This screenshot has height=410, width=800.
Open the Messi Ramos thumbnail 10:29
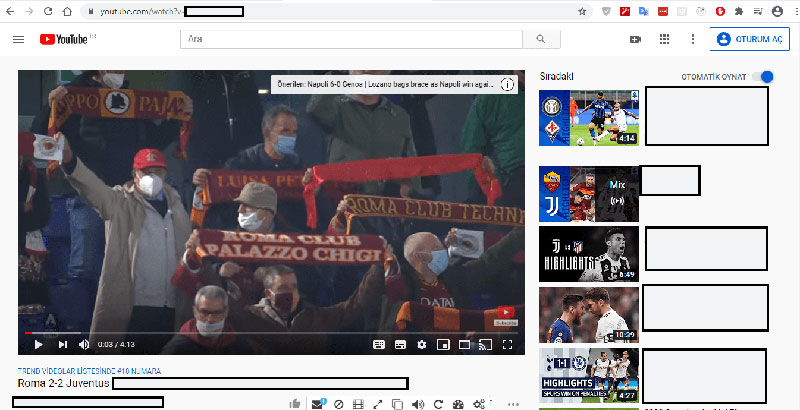point(589,315)
